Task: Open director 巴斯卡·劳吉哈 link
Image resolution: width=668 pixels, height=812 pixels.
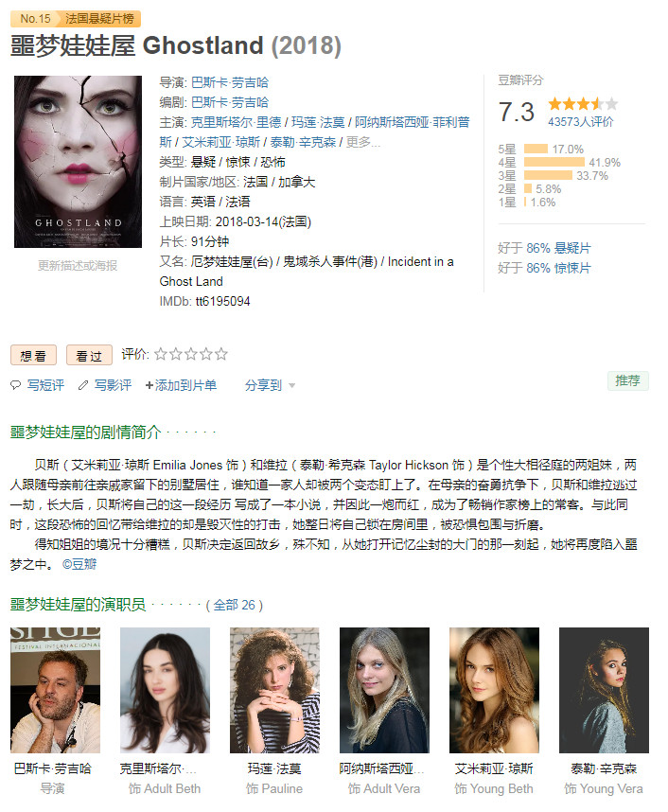Action: (230, 82)
